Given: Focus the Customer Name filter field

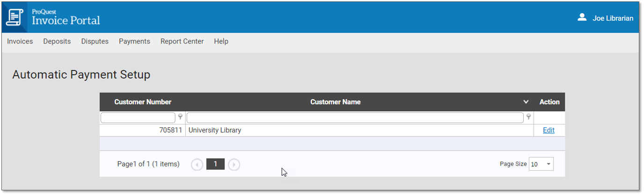Looking at the screenshot, I should click(x=355, y=117).
